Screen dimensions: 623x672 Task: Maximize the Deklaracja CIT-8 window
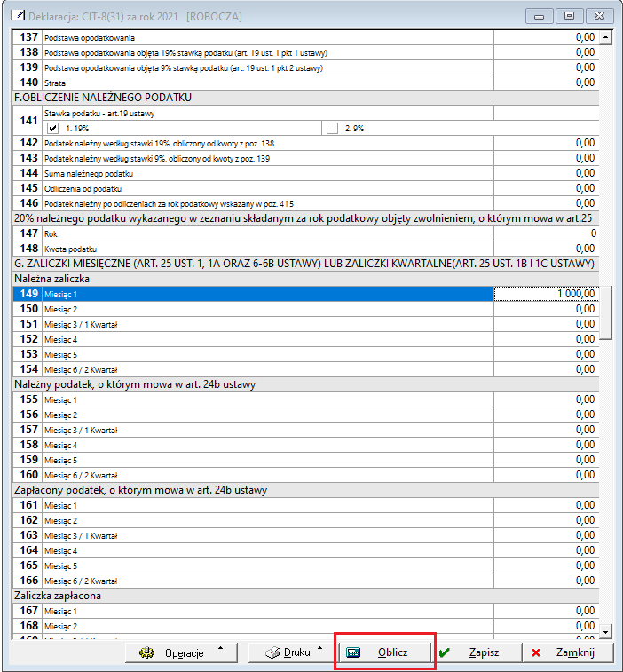569,16
